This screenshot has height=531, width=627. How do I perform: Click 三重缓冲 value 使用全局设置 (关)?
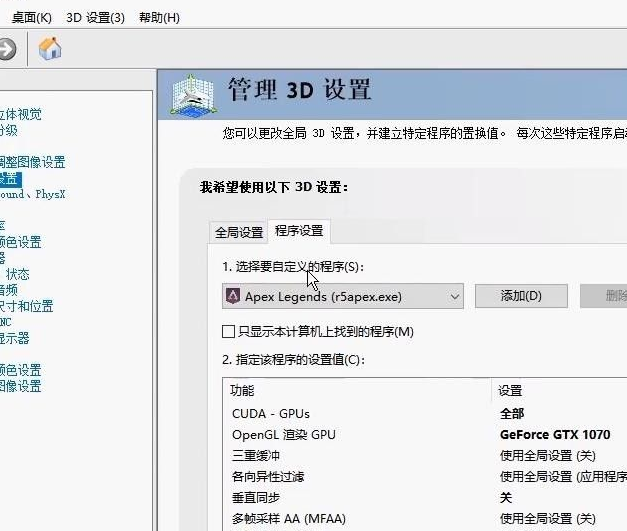[x=548, y=456]
